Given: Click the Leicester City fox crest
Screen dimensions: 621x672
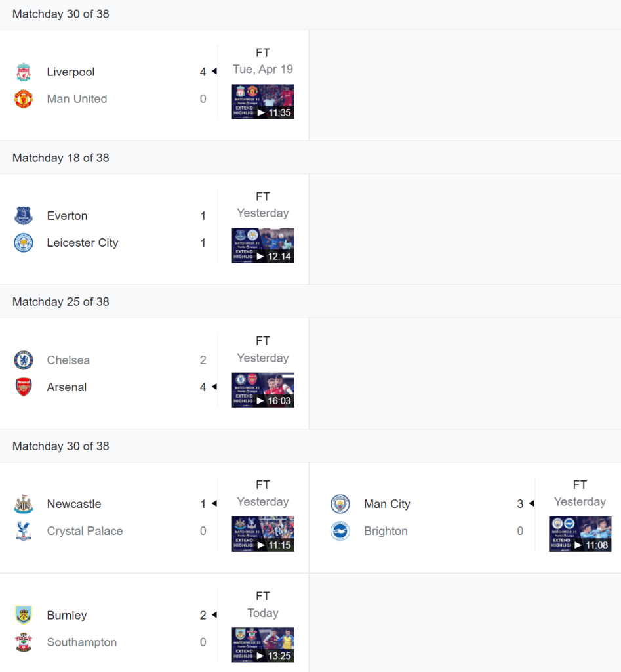Looking at the screenshot, I should click(x=24, y=243).
